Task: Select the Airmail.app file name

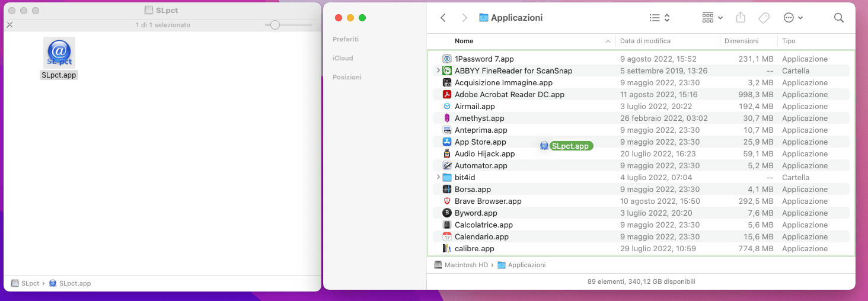Action: (474, 106)
